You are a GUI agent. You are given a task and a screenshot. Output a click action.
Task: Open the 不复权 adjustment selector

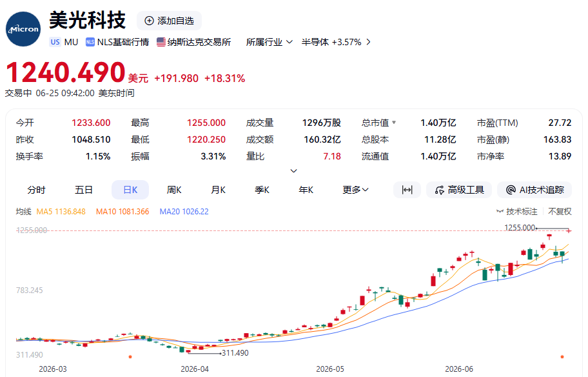pos(560,211)
